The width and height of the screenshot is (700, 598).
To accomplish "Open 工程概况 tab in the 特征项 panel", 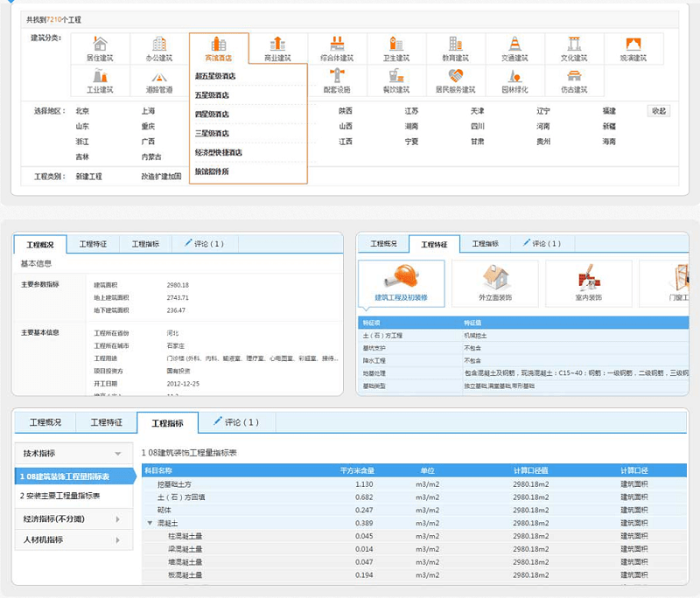I will [x=383, y=244].
